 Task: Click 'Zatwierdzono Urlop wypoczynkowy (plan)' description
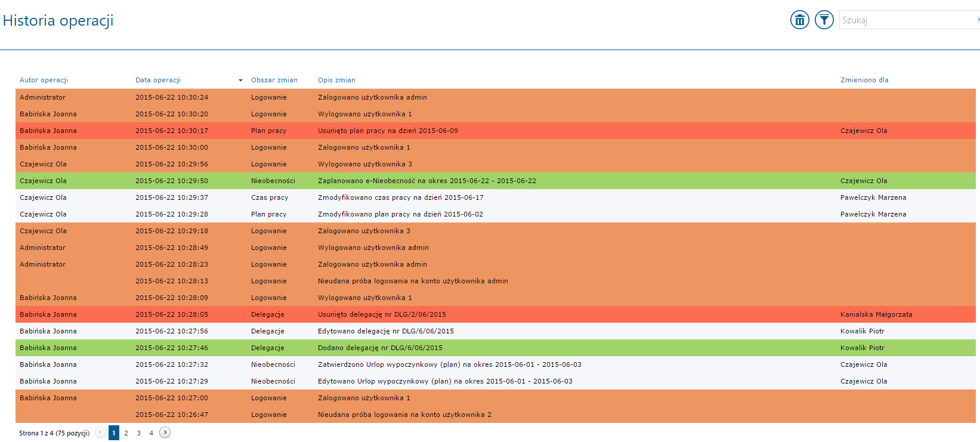(450, 364)
